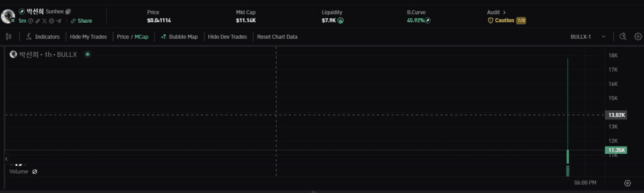Image resolution: width=644 pixels, height=193 pixels.
Task: Open the Indicators menu
Action: pyautogui.click(x=43, y=37)
